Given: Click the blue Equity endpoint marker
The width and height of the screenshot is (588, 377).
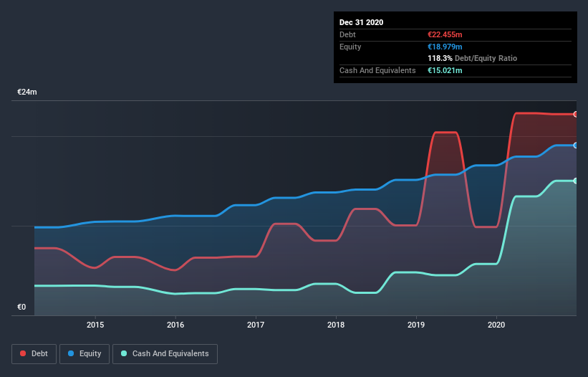Looking at the screenshot, I should pos(576,145).
